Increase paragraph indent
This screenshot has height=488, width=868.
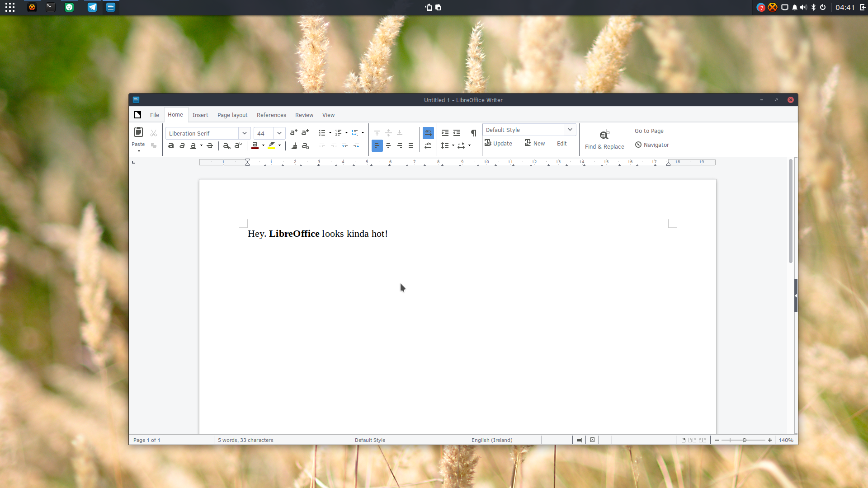[445, 133]
